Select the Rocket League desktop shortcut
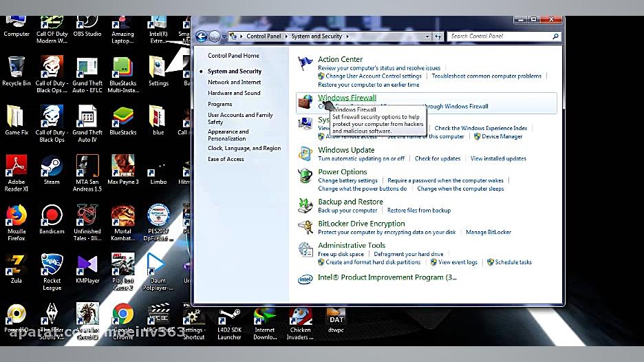 coord(52,272)
